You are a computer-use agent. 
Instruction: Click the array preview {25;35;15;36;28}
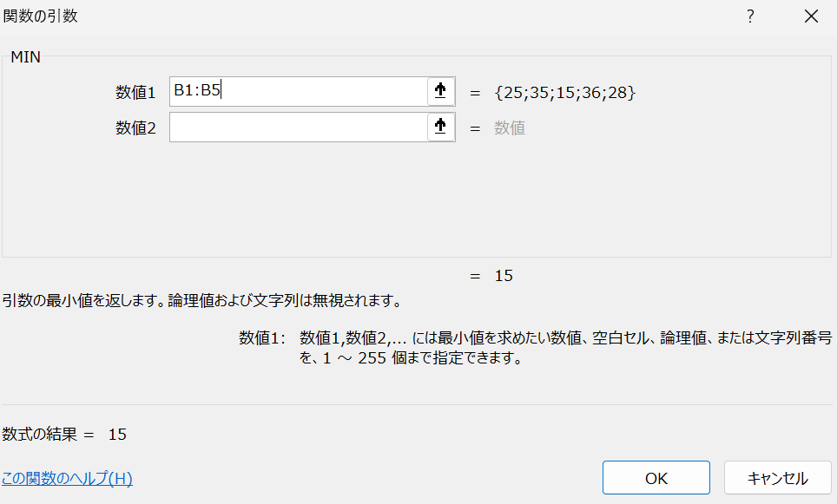point(565,92)
